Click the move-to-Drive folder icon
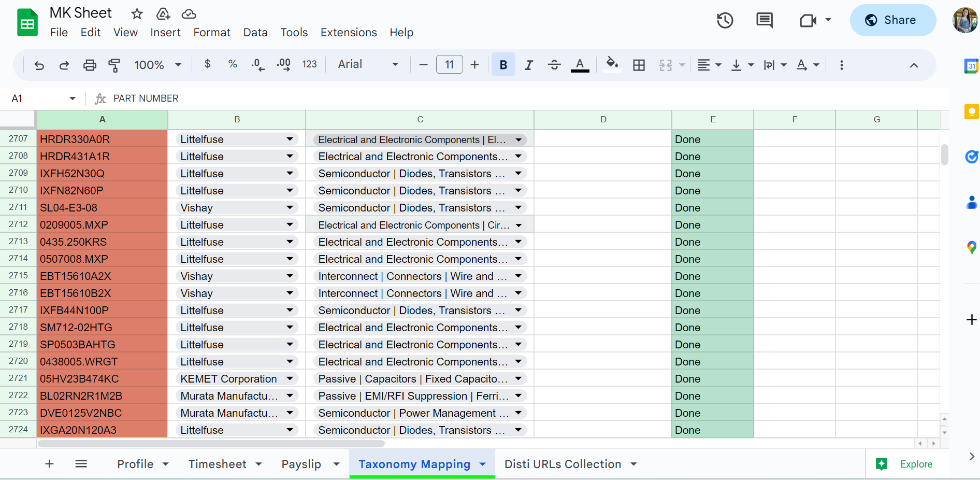 (163, 13)
